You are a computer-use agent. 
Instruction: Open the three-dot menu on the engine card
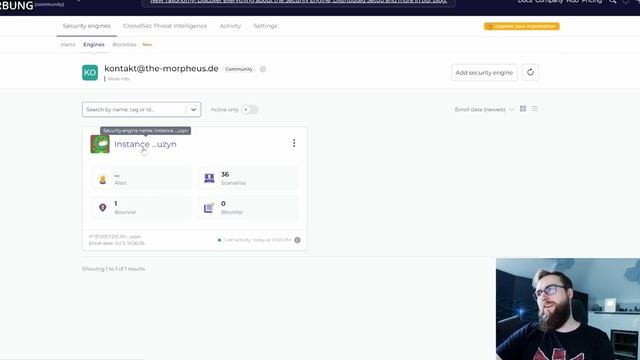(294, 143)
